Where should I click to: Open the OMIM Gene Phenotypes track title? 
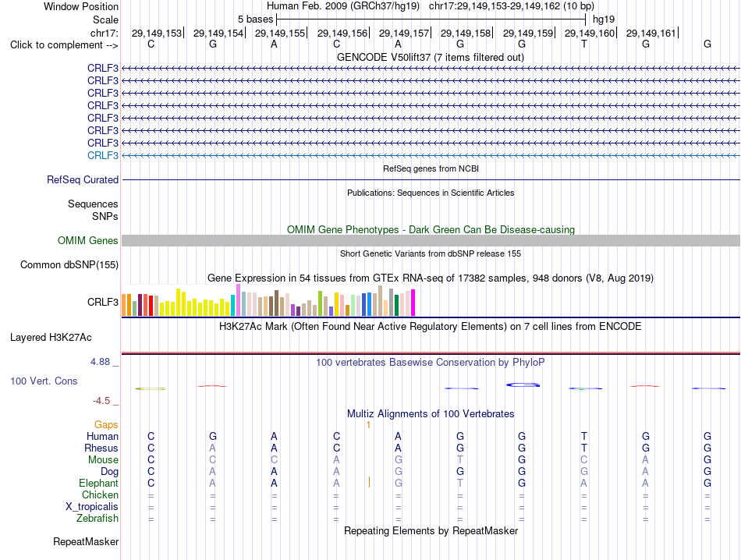[x=431, y=229]
